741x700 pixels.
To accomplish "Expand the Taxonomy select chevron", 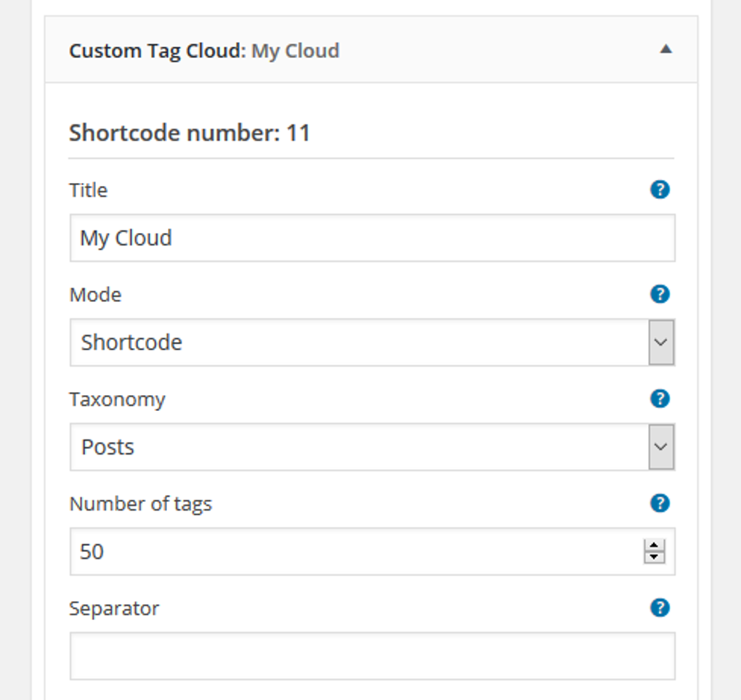I will click(661, 447).
